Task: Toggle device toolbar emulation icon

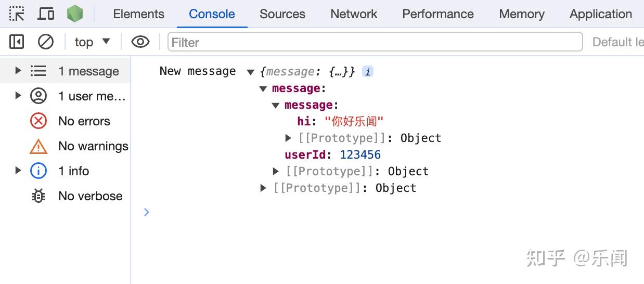Action: click(46, 14)
